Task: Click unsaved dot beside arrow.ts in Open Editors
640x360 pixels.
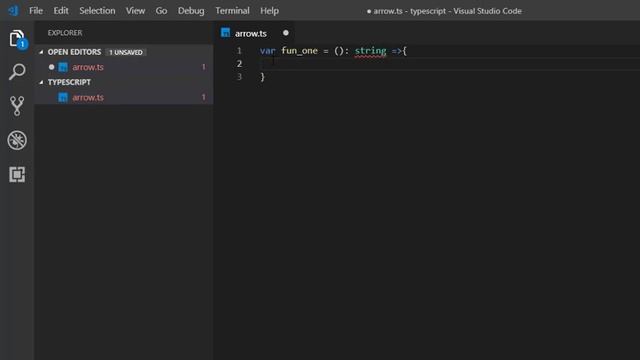Action: click(51, 67)
